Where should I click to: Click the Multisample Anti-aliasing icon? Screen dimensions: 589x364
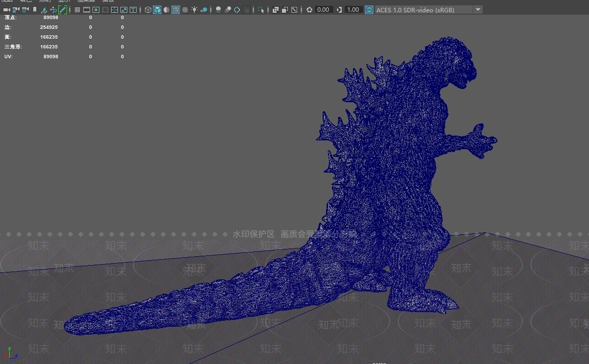coord(237,10)
